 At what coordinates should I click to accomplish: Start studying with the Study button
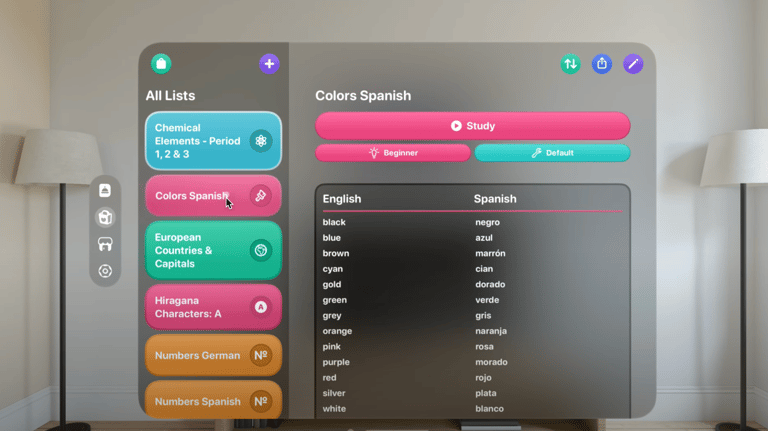473,126
